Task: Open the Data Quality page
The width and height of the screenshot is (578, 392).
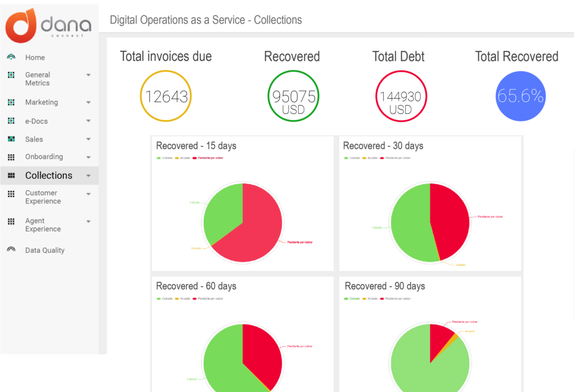Action: (x=45, y=250)
